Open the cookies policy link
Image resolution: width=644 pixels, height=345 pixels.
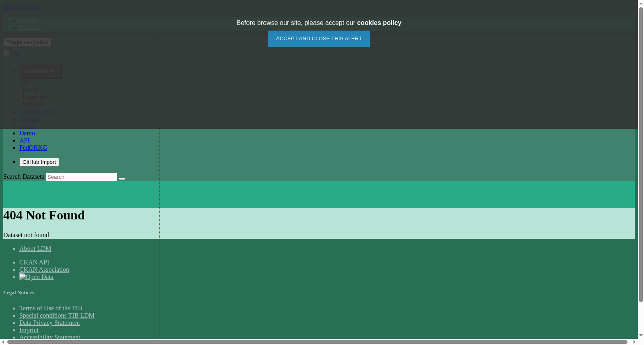pyautogui.click(x=379, y=23)
